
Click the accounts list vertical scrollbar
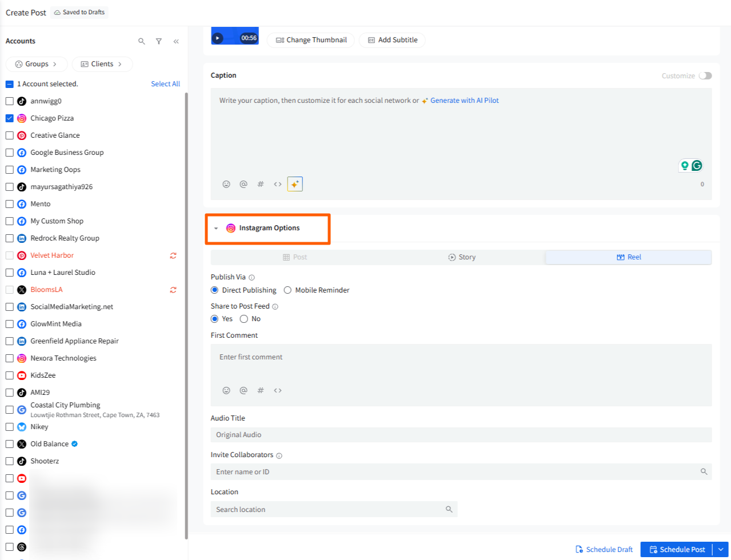(x=186, y=316)
